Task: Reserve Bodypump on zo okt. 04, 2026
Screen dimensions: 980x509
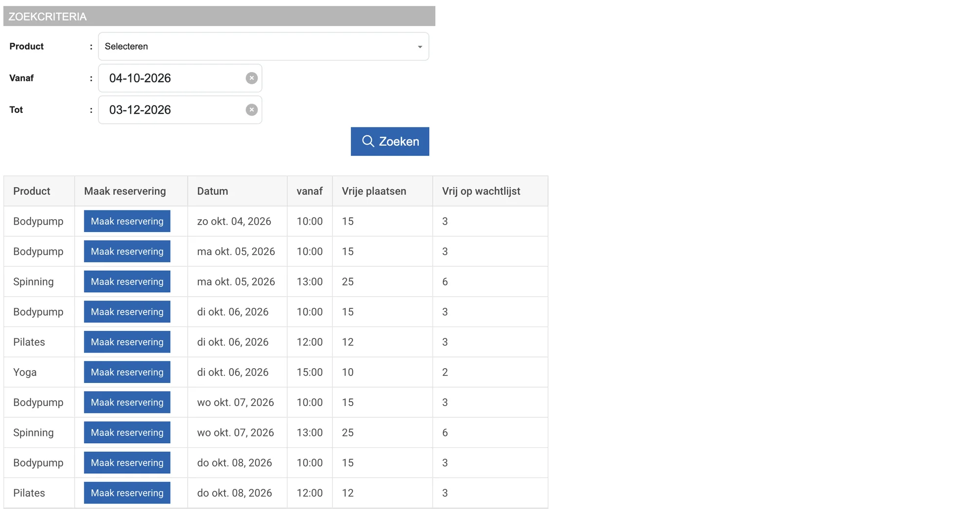Action: pyautogui.click(x=127, y=221)
